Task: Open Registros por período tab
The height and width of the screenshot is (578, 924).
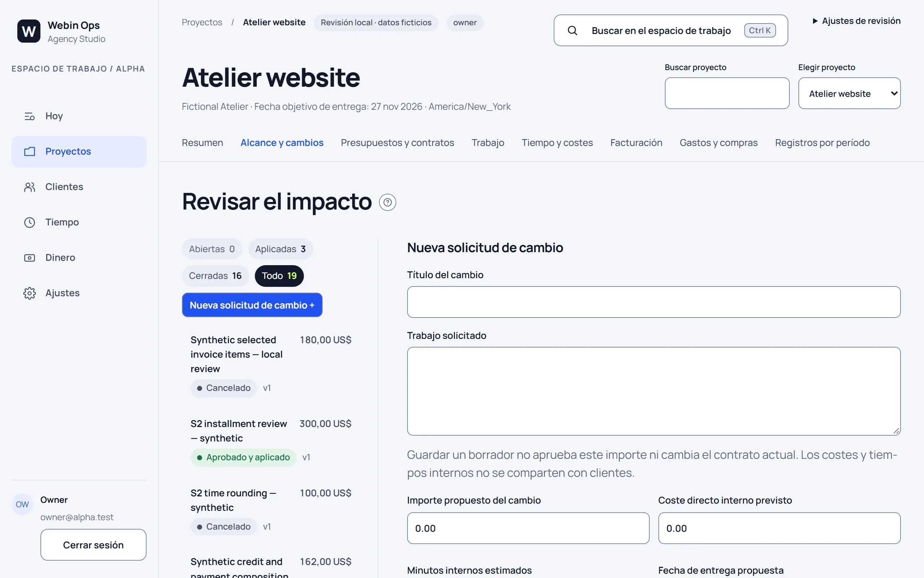Action: tap(823, 143)
